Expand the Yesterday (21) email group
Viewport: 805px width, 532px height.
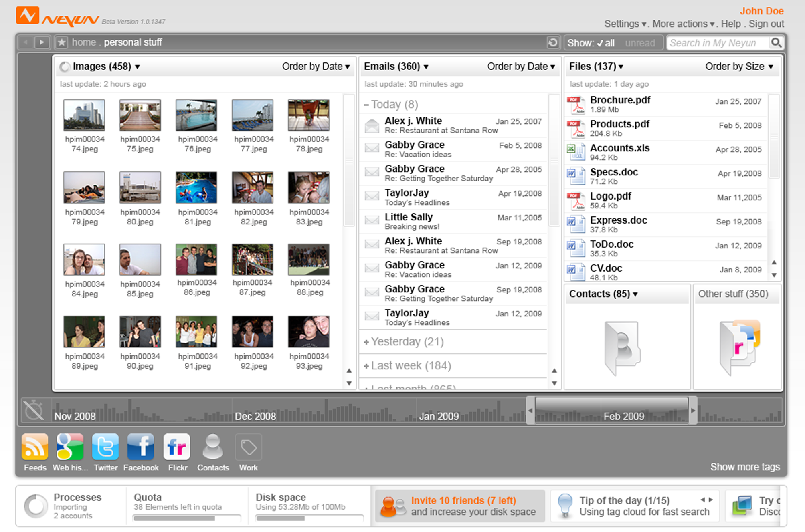pyautogui.click(x=366, y=342)
